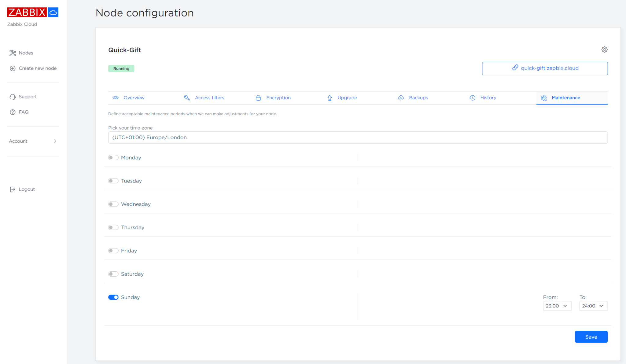Click the Backups cloud upload icon
The image size is (626, 364).
click(401, 97)
